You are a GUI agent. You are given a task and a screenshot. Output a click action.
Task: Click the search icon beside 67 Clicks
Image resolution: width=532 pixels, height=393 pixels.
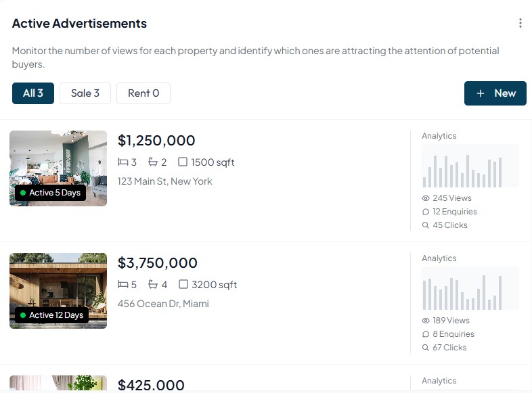(x=426, y=348)
